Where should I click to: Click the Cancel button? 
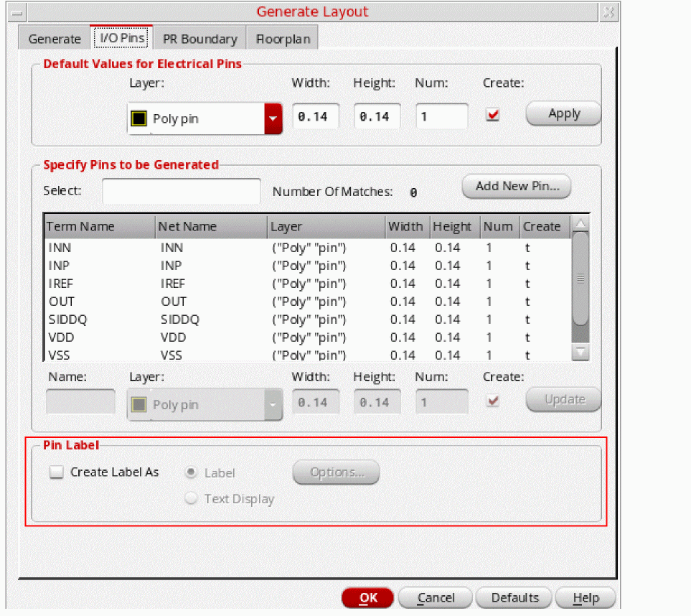coord(436,598)
